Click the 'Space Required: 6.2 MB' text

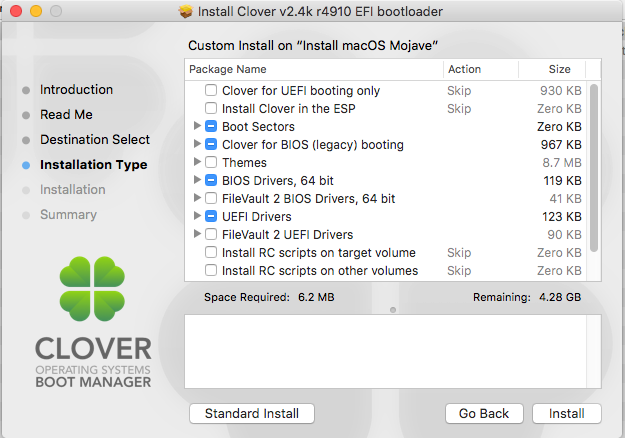click(269, 297)
